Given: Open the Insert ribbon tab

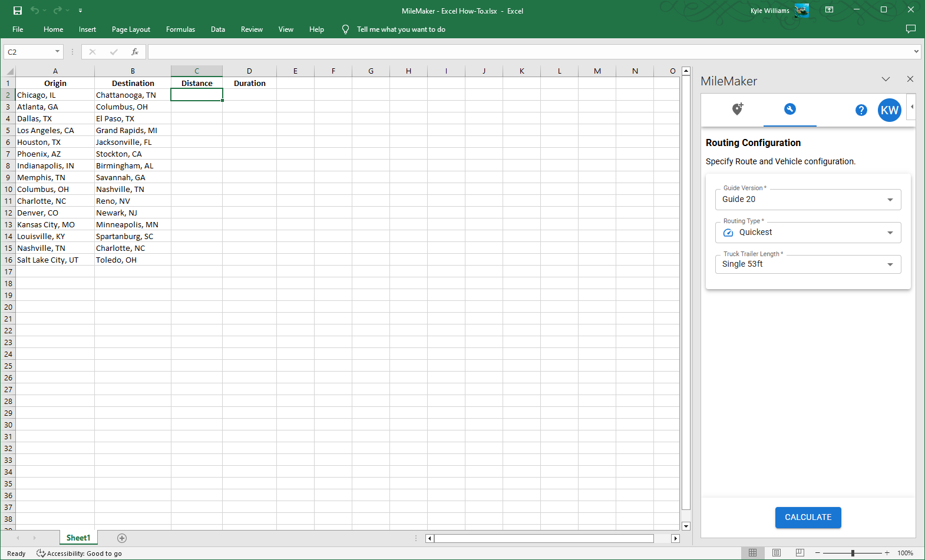Looking at the screenshot, I should 87,29.
